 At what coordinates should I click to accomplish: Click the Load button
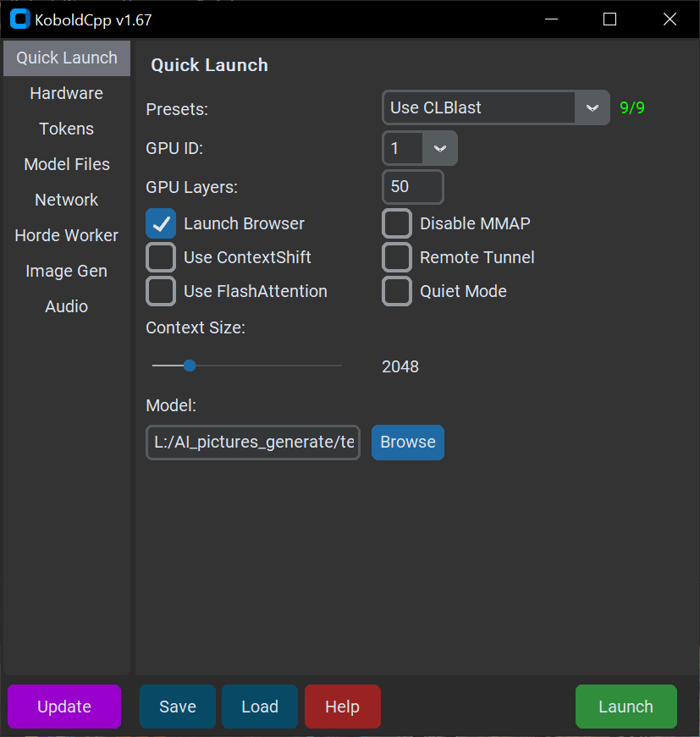[260, 707]
